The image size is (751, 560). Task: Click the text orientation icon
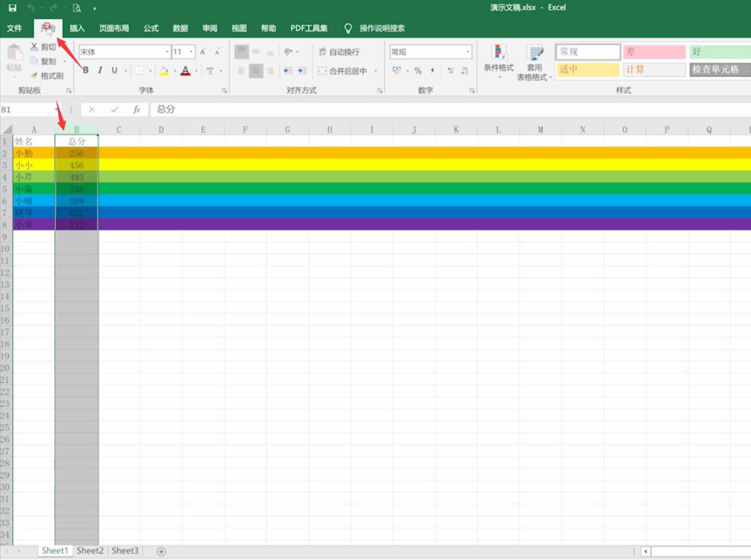[x=289, y=52]
